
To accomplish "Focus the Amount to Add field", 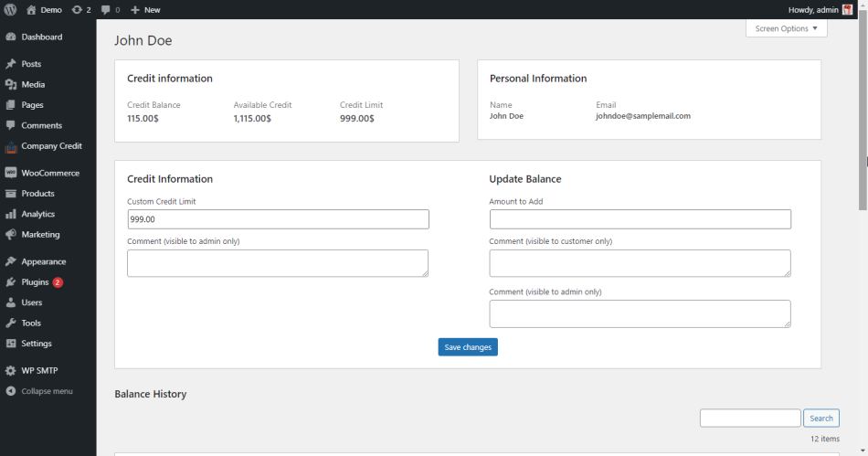I will [640, 219].
